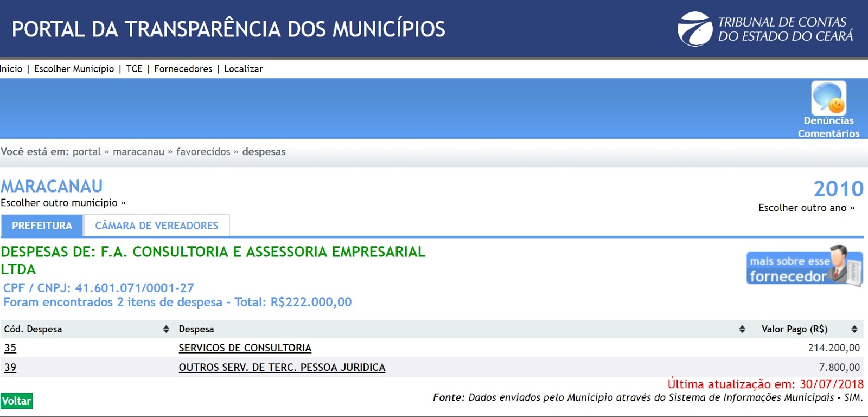Open 'mais sobre esse fornecedor' banner
The width and height of the screenshot is (868, 417).
pos(805,266)
